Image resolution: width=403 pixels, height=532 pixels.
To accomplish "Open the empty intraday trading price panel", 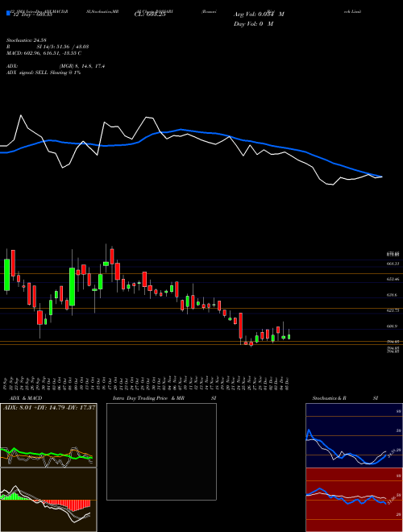I will (161, 451).
